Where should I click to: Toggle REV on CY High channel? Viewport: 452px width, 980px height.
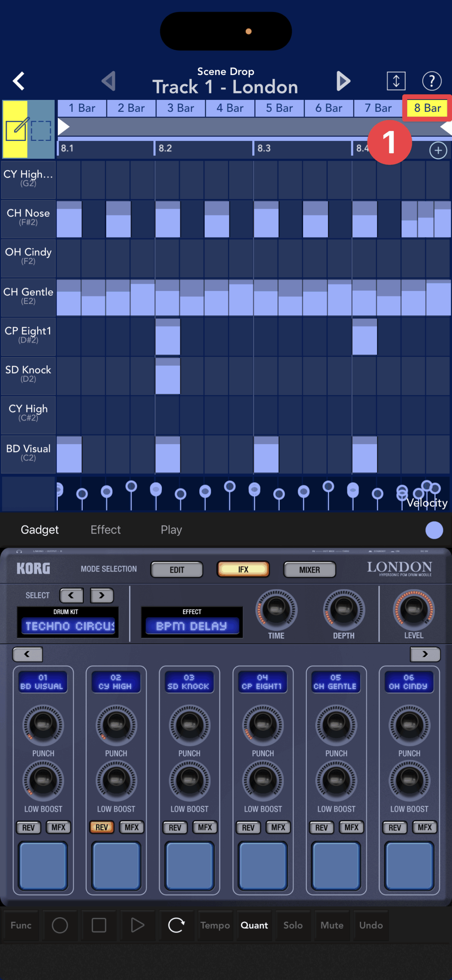[101, 827]
